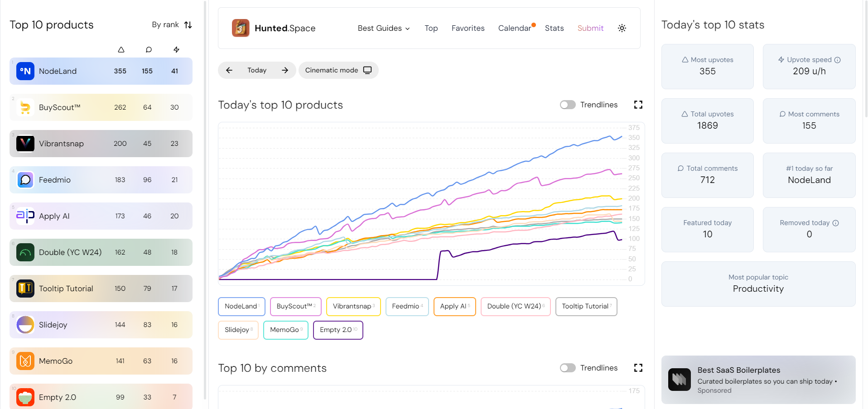Viewport: 868px width, 409px height.
Task: Toggle MemoGo legend chip
Action: [286, 330]
